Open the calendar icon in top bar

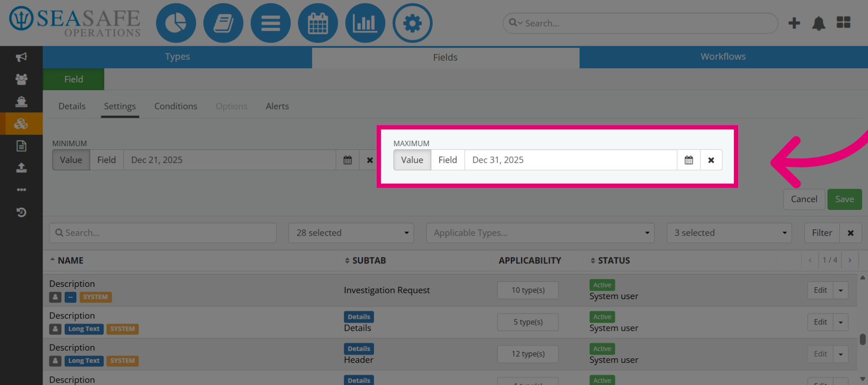click(318, 23)
